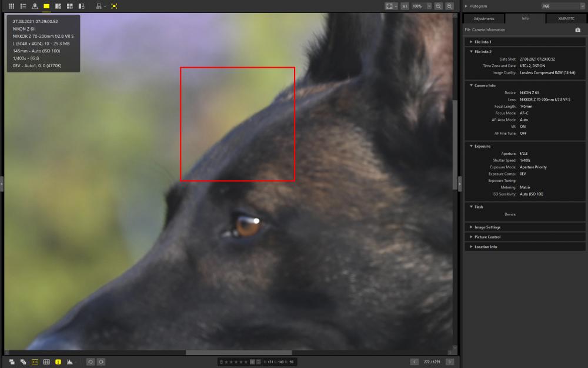Zoom out with the minus magnifier
The image size is (588, 368).
point(439,6)
